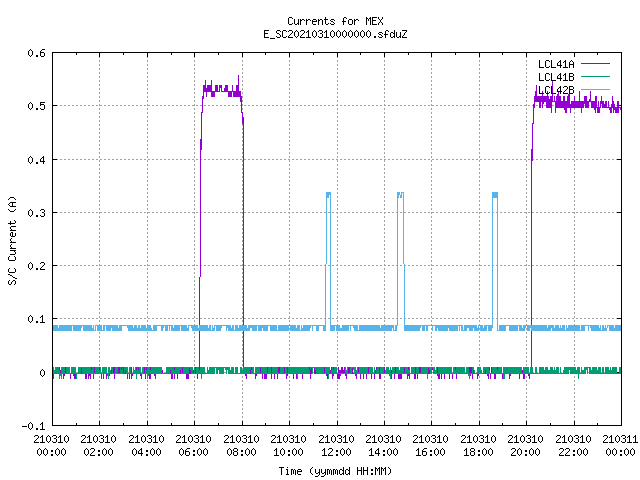Click the x-axis tick label 210310 10:00

click(x=288, y=446)
